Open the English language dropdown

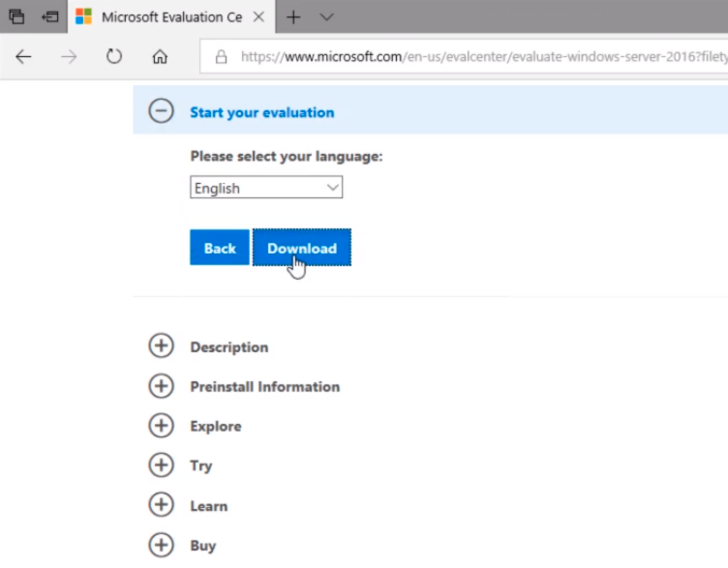coord(266,188)
